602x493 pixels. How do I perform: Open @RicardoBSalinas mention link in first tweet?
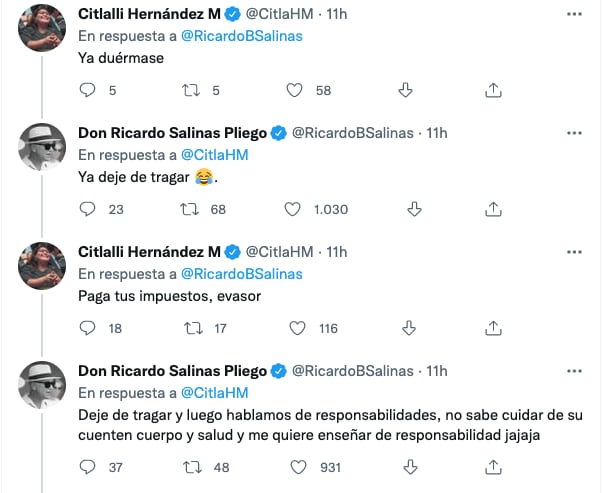tap(241, 36)
